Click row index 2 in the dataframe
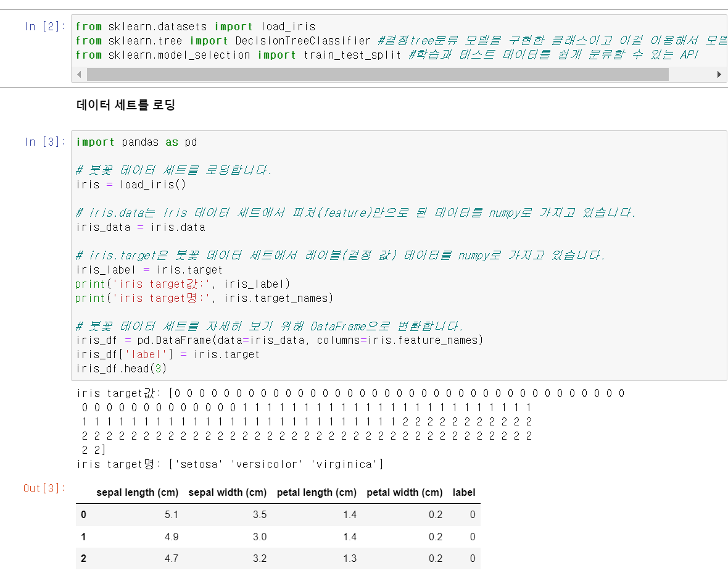Image resolution: width=728 pixels, height=573 pixels. (x=83, y=558)
